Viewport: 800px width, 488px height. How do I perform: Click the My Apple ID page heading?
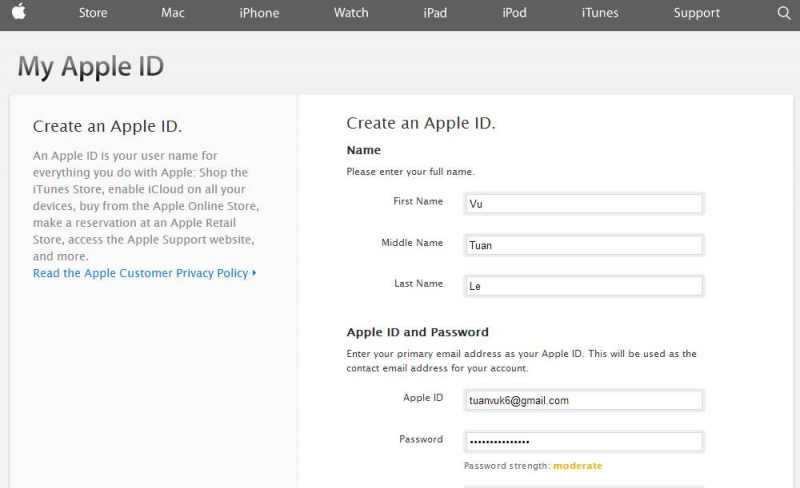coord(91,67)
